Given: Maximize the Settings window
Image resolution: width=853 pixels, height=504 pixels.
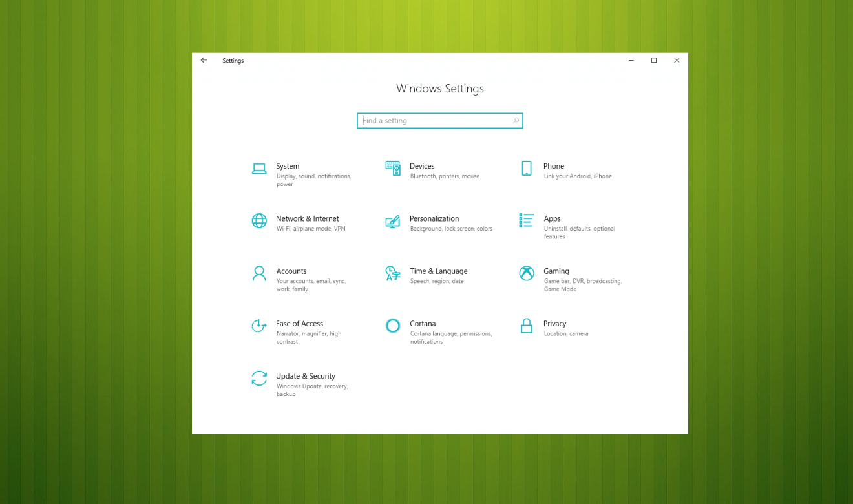Looking at the screenshot, I should tap(654, 60).
